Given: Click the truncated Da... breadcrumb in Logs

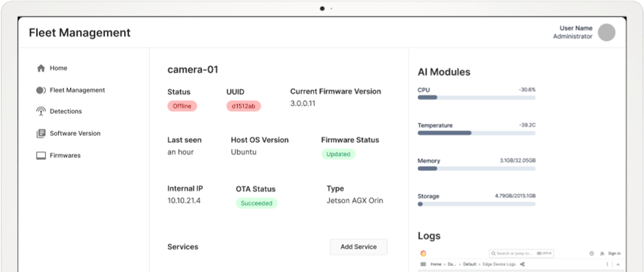Looking at the screenshot, I should coord(452,264).
